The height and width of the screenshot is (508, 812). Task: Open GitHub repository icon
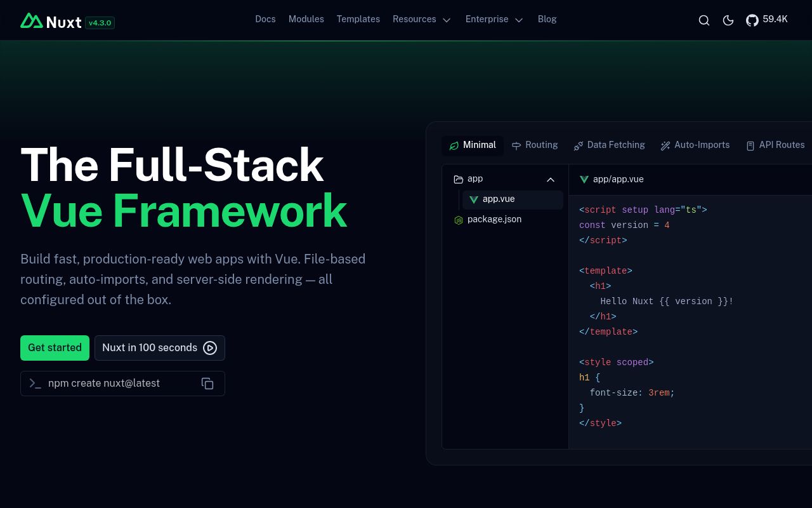pos(752,20)
